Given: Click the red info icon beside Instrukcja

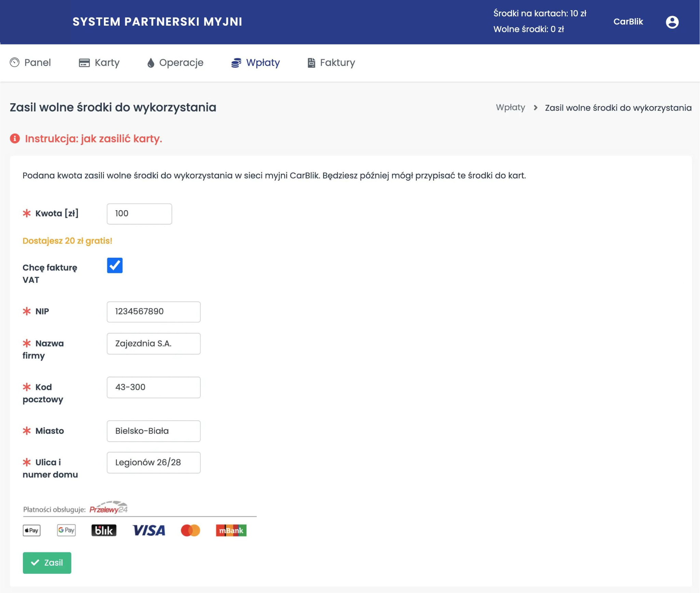Looking at the screenshot, I should pos(15,138).
